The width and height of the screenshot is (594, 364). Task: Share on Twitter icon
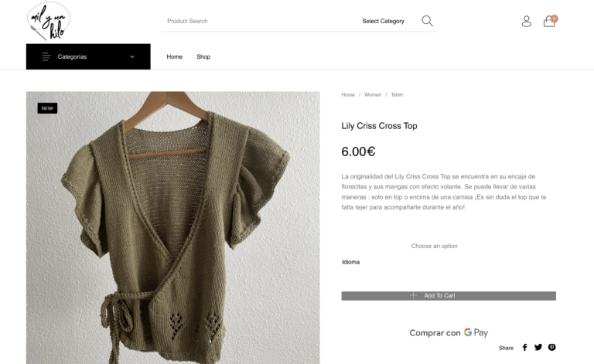538,348
